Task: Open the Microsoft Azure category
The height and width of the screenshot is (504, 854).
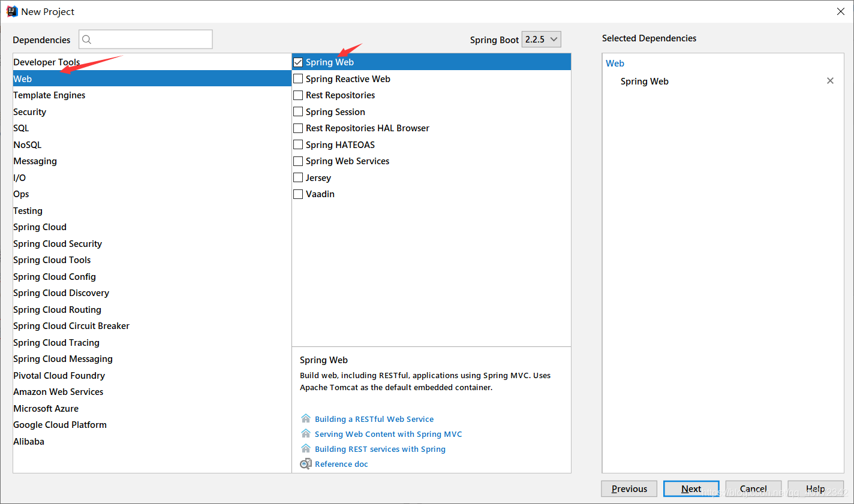Action: point(152,408)
